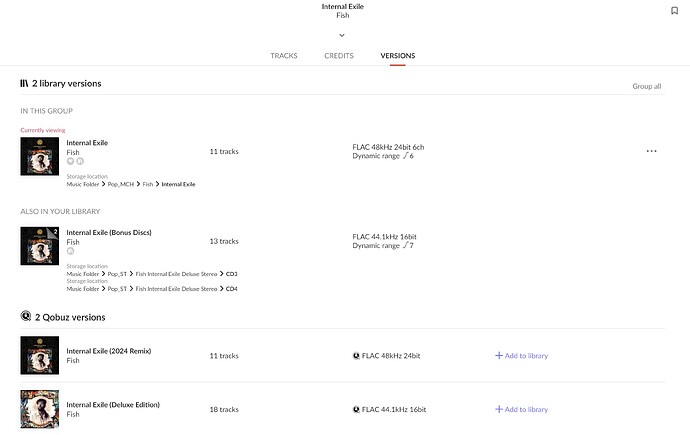Open the Internal Exile (2024 Remix) title
The height and width of the screenshot is (435, 690).
tap(109, 351)
